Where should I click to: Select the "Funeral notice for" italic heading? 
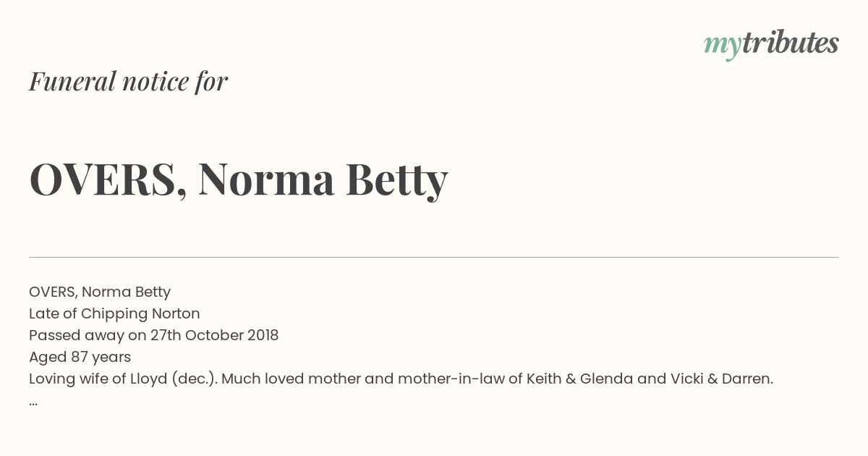click(x=128, y=81)
